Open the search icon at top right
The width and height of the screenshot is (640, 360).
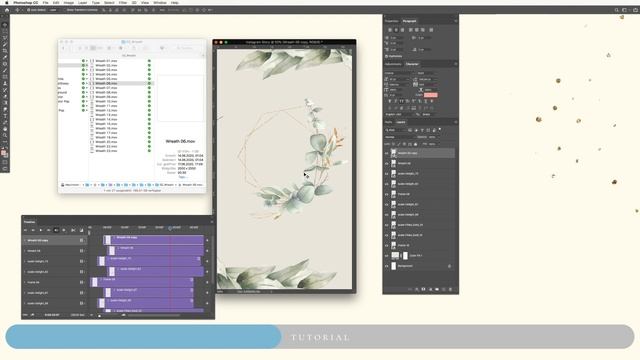(x=616, y=10)
